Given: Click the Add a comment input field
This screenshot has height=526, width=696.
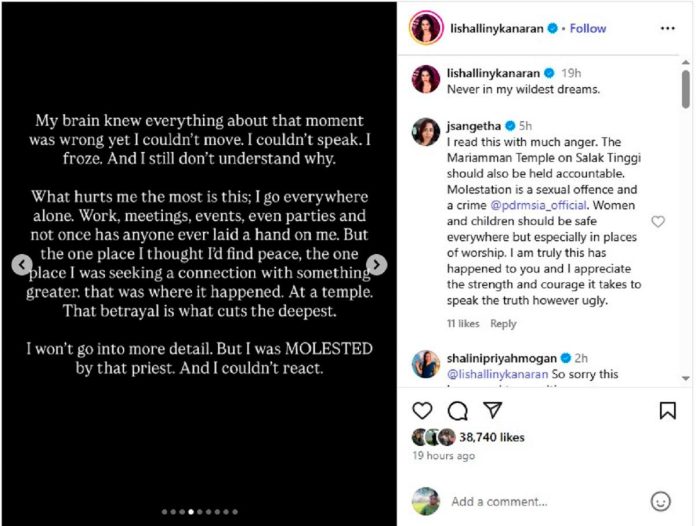Looking at the screenshot, I should tap(540, 501).
